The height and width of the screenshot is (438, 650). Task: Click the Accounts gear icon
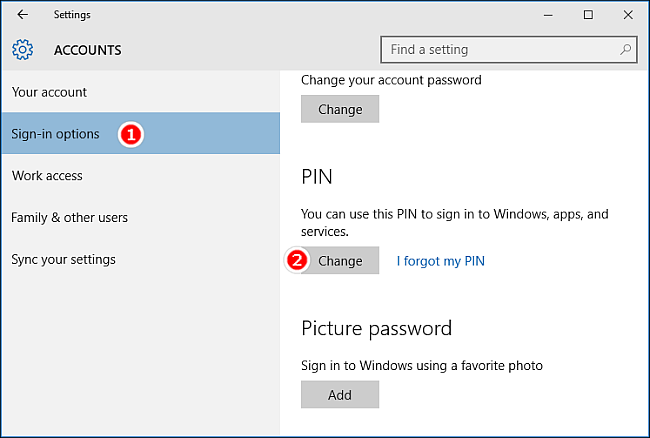click(x=22, y=50)
